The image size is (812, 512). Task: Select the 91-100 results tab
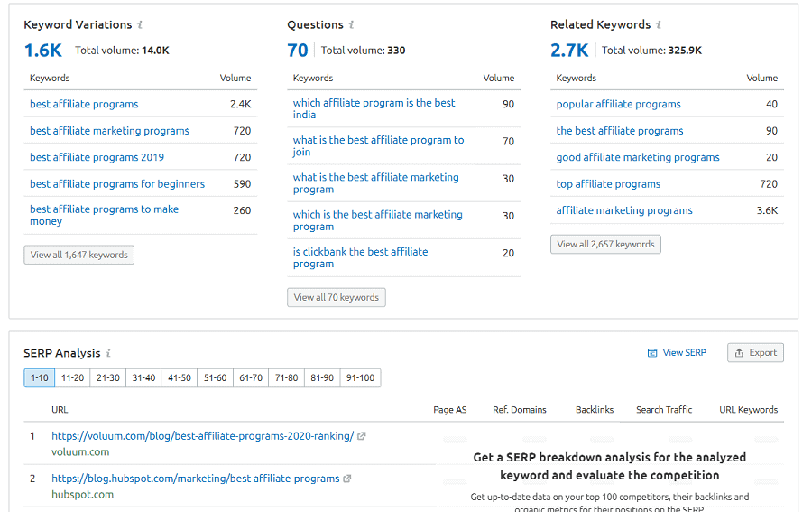pyautogui.click(x=360, y=377)
